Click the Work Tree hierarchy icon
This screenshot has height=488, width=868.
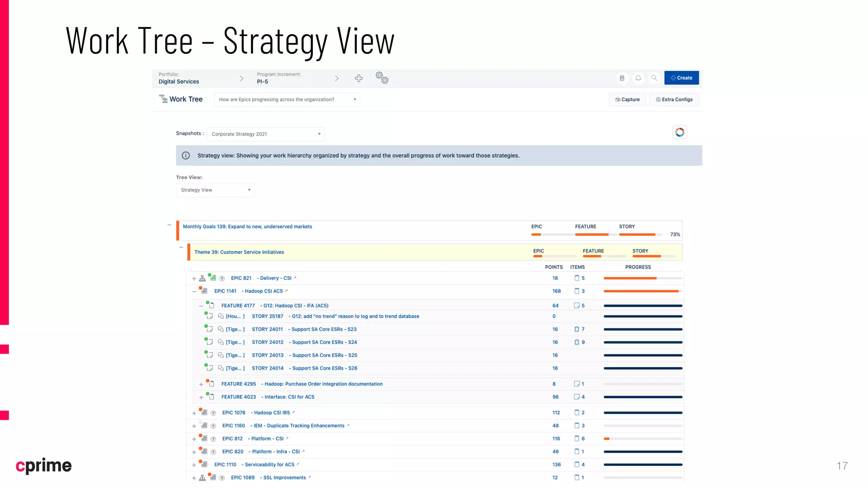[x=163, y=99]
